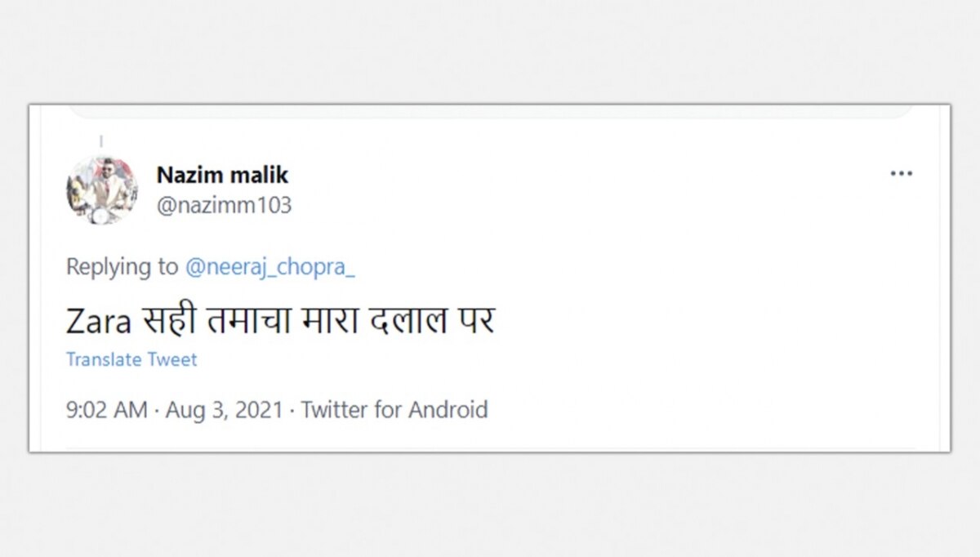Click the 'Tweet' word in Translate Tweet
This screenshot has width=980, height=557.
coord(172,359)
